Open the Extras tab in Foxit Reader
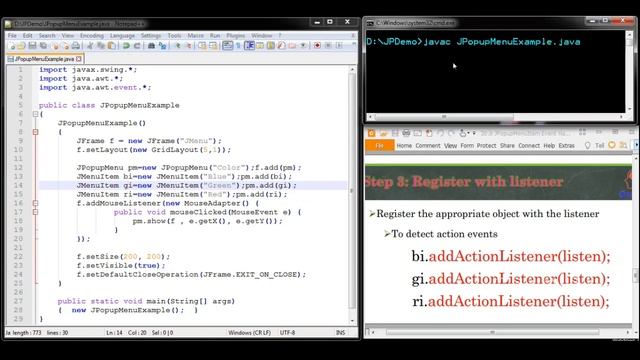Viewport: 640px width, 360px height. pyautogui.click(x=567, y=145)
